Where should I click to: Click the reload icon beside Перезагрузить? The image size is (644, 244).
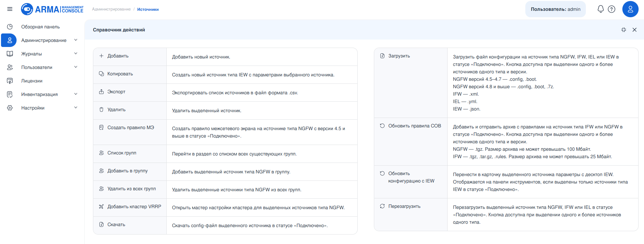pos(382,206)
